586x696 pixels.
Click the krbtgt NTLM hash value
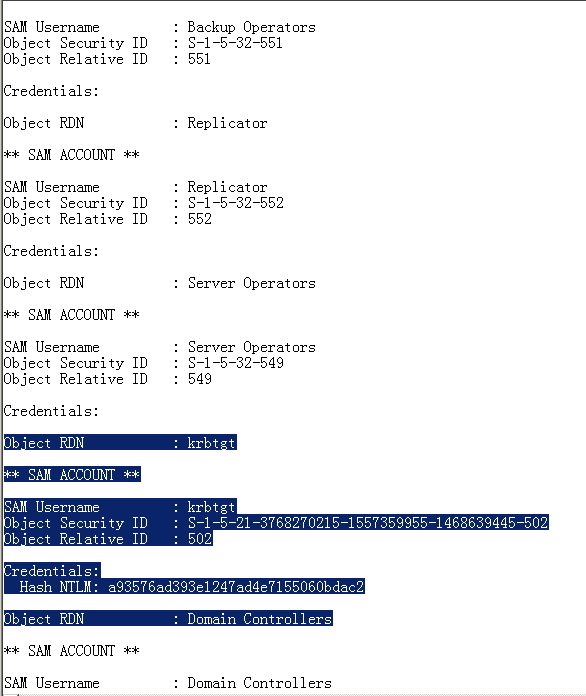236,587
